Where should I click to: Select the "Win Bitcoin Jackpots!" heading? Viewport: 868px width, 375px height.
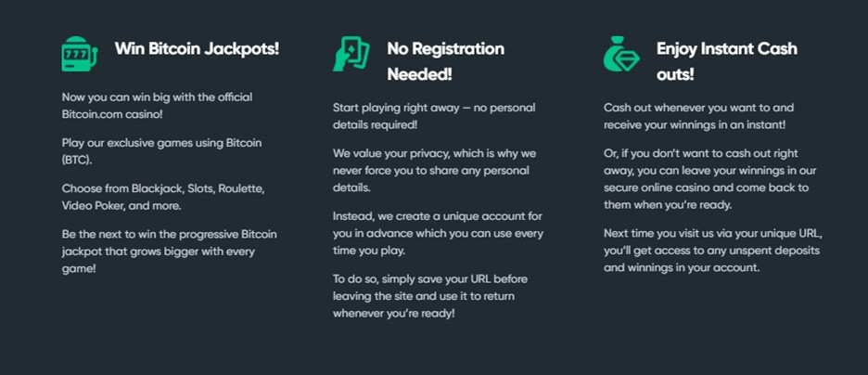[198, 49]
